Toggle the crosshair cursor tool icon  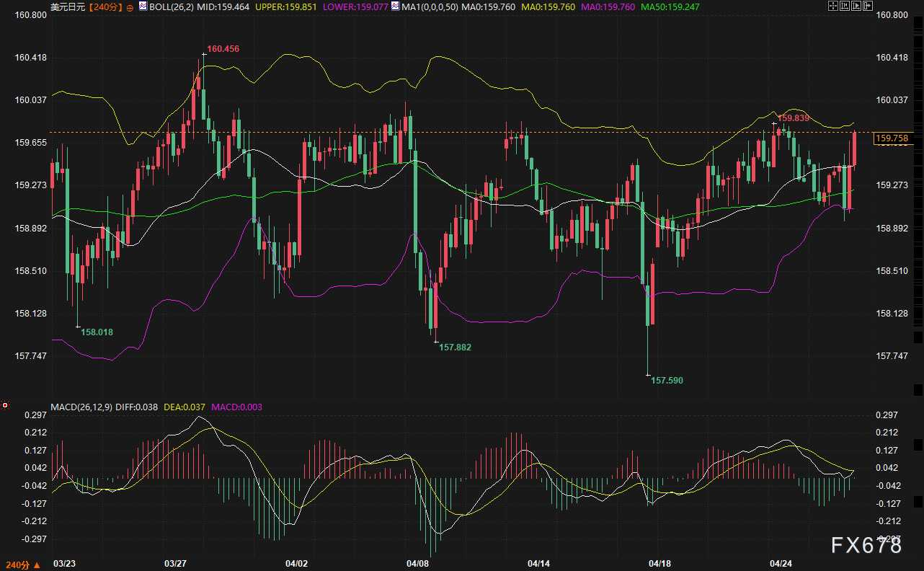834,6
